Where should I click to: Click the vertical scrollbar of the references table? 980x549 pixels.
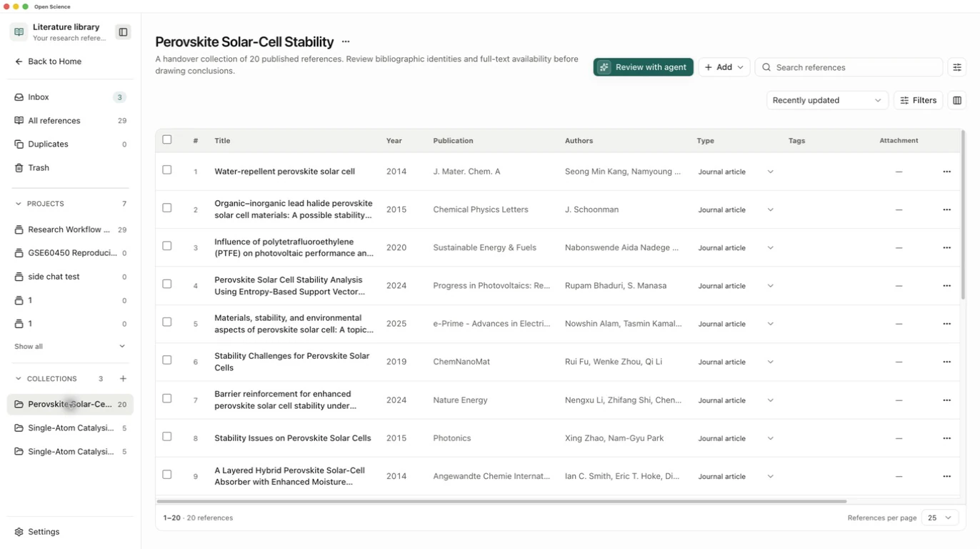964,214
